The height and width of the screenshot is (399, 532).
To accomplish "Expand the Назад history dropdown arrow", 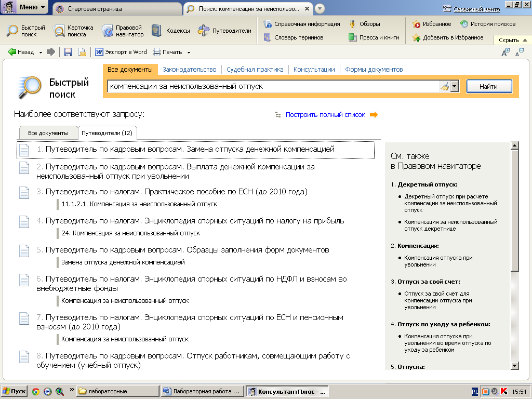I will coord(41,52).
